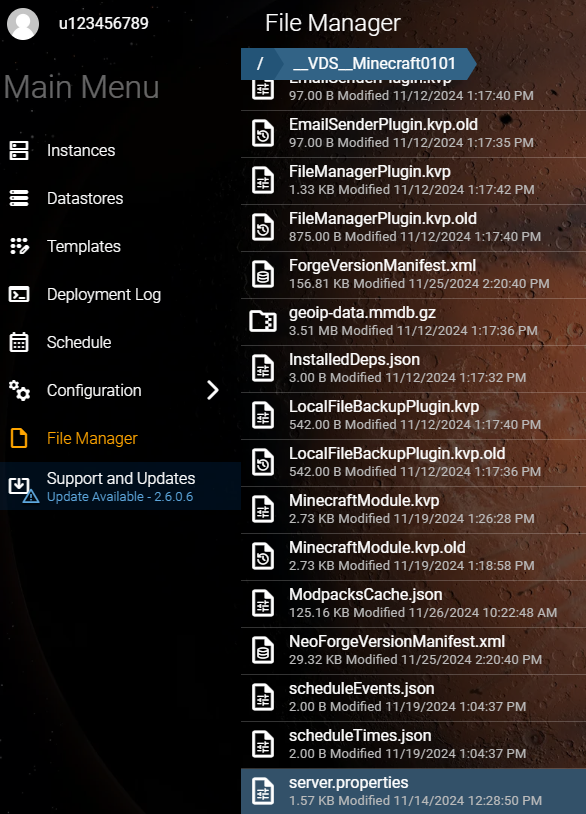Select MinecraftModule.kvp file name

coord(364,500)
